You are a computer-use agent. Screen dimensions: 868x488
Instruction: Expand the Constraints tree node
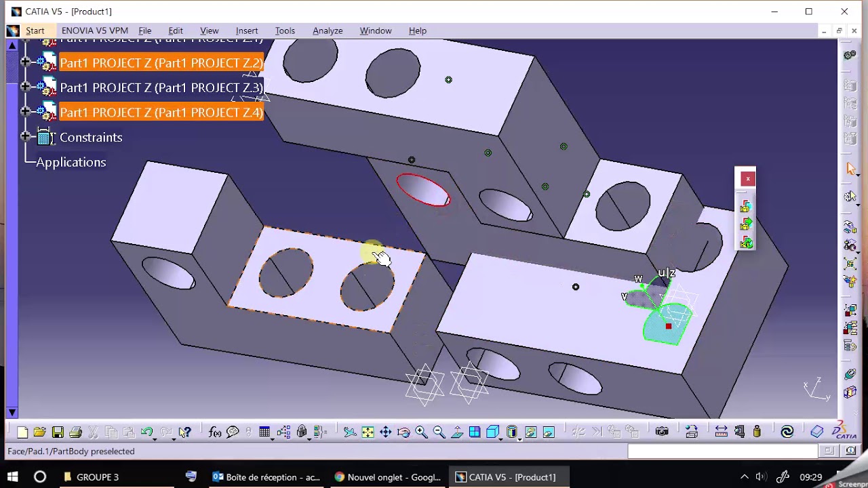[x=25, y=137]
